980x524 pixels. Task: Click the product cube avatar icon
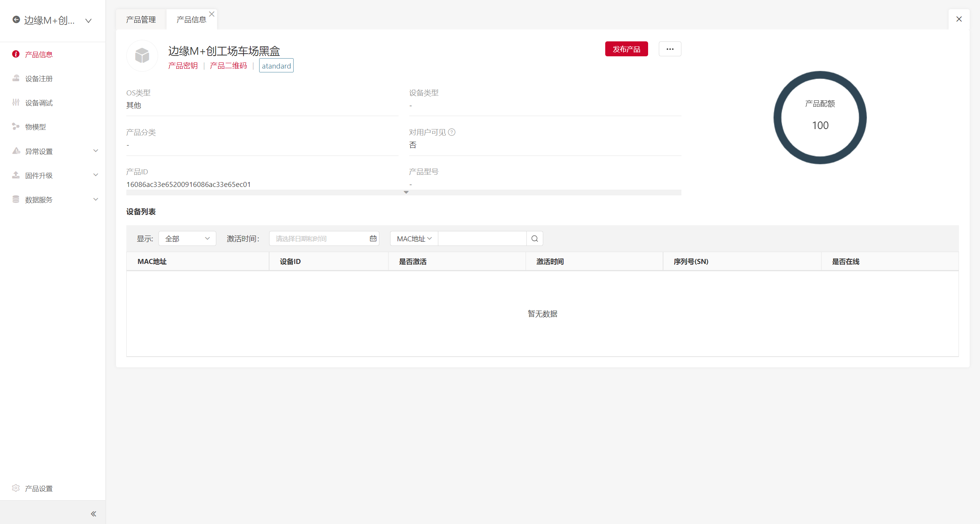point(142,56)
